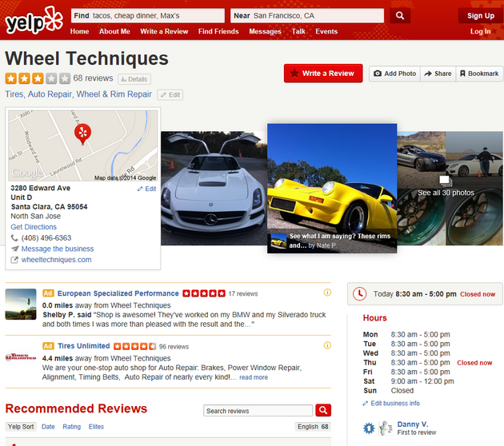Select the Yelp Sort option

pos(21,427)
